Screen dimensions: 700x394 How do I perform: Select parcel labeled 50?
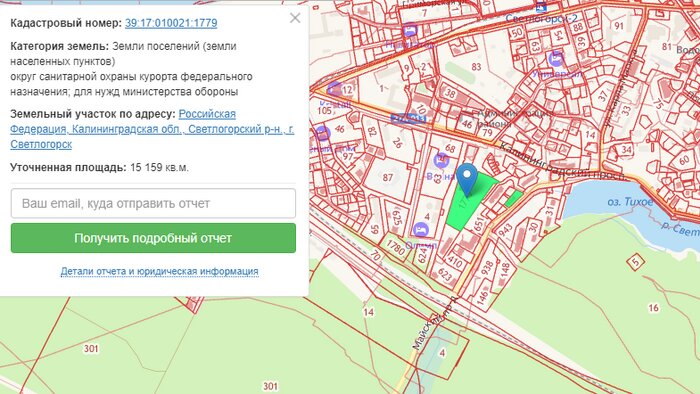(517, 32)
